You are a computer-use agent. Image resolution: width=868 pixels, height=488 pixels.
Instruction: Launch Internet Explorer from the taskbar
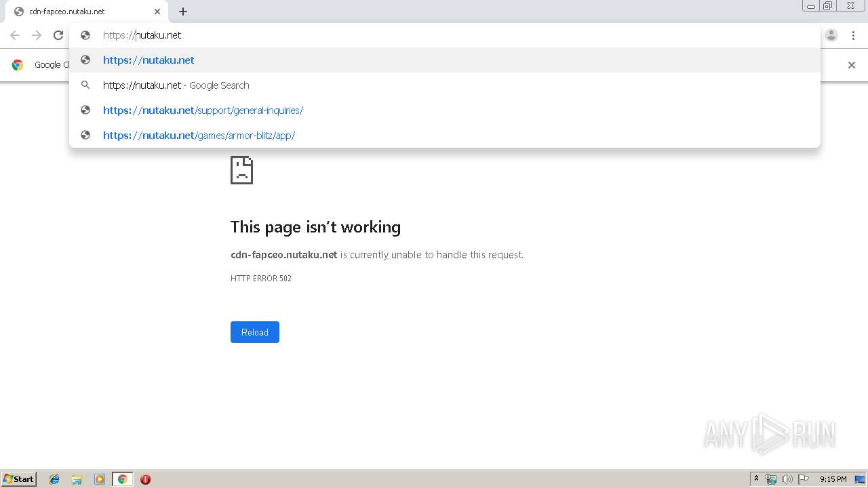[x=54, y=479]
